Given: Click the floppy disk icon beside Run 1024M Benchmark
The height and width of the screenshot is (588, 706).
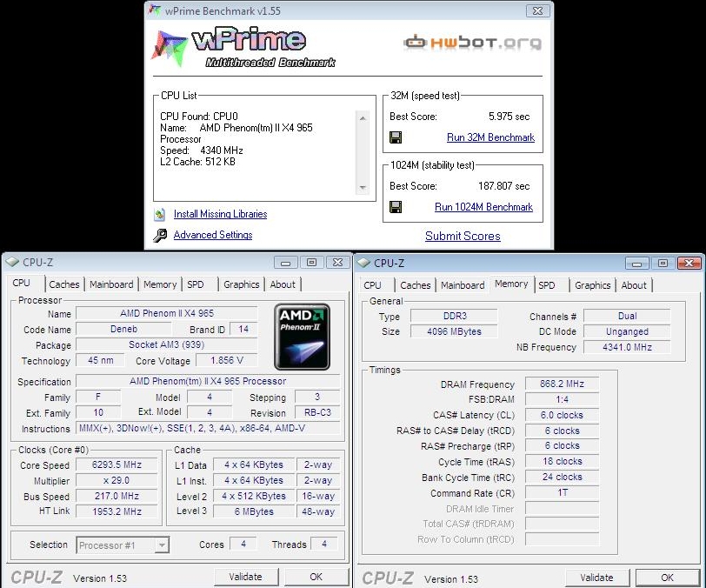Looking at the screenshot, I should pos(396,207).
